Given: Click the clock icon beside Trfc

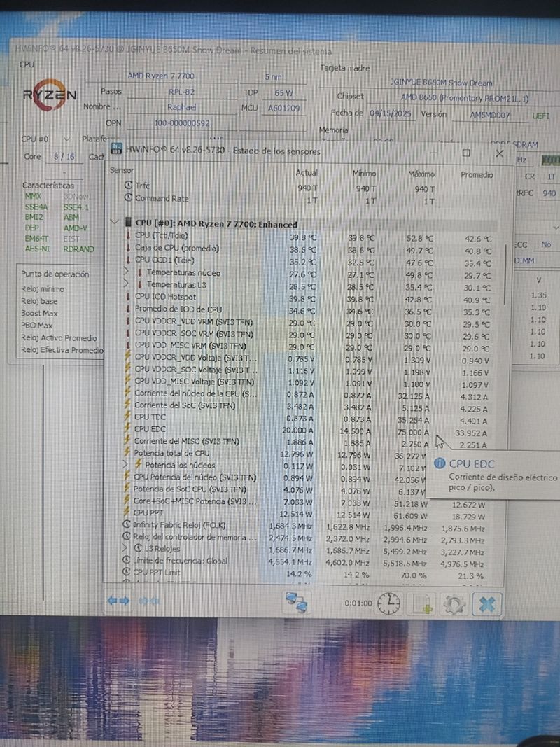Looking at the screenshot, I should click(x=128, y=185).
